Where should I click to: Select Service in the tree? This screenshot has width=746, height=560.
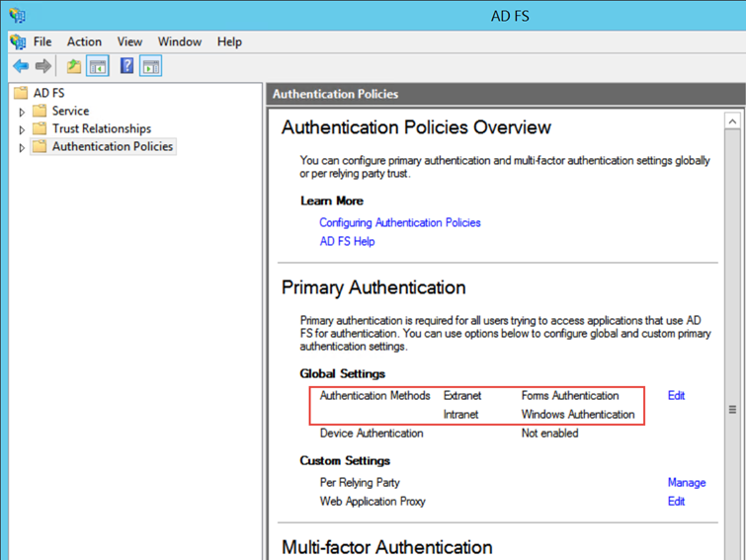pos(70,111)
